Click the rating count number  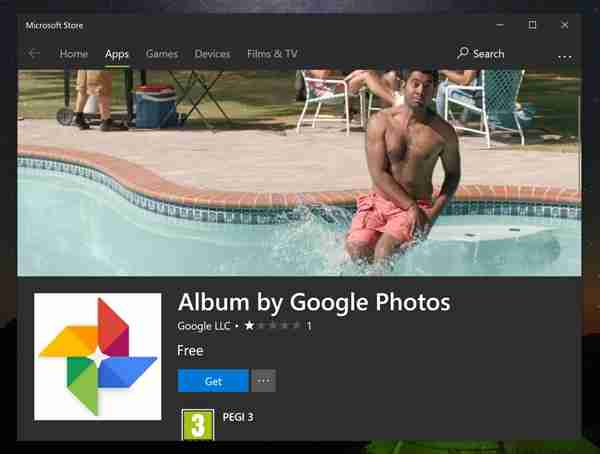[310, 326]
